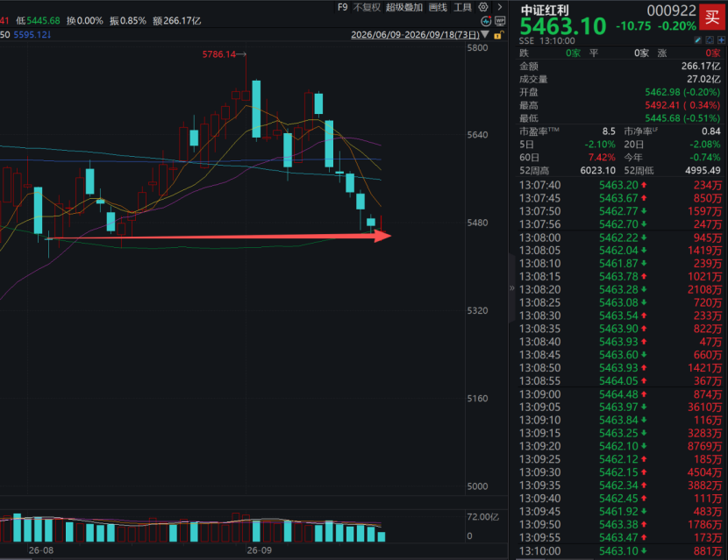Click the 26-09 date axis label
The height and width of the screenshot is (560, 728).
click(259, 550)
